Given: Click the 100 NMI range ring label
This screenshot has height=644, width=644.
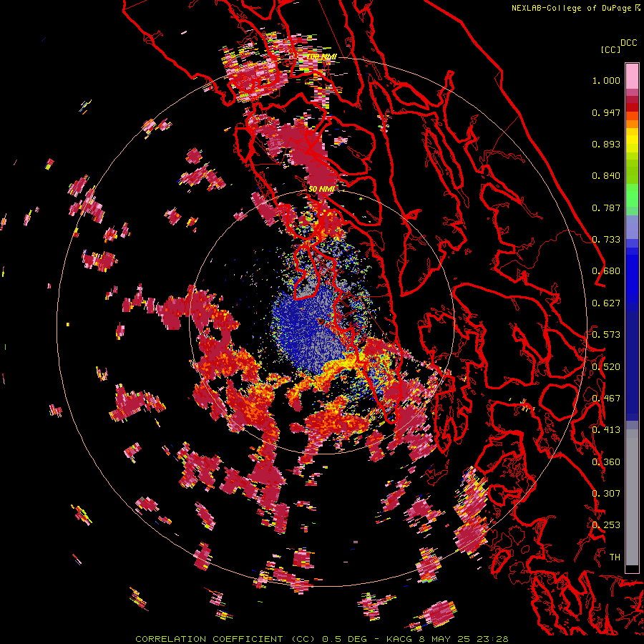Looking at the screenshot, I should tap(323, 57).
